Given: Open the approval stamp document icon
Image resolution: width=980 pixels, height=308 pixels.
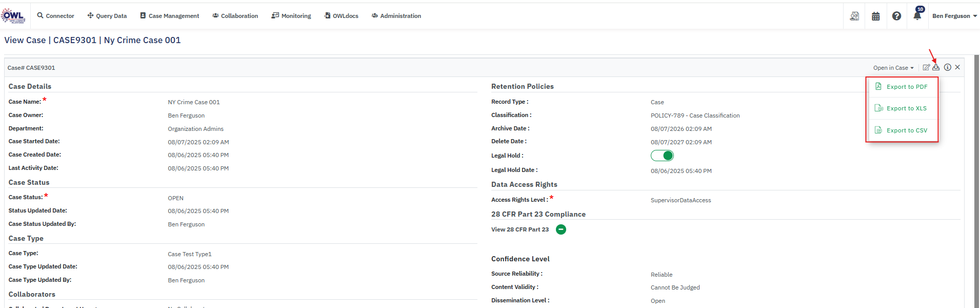Looking at the screenshot, I should click(x=854, y=16).
